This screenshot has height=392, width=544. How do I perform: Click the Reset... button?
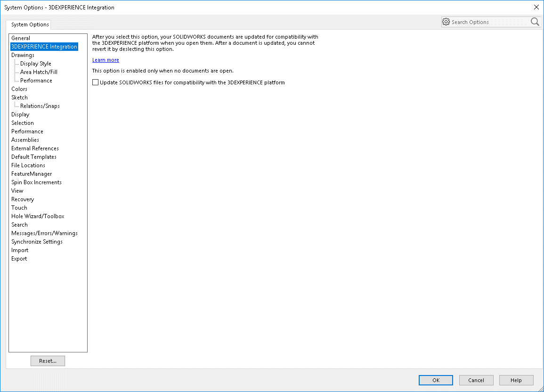48,361
